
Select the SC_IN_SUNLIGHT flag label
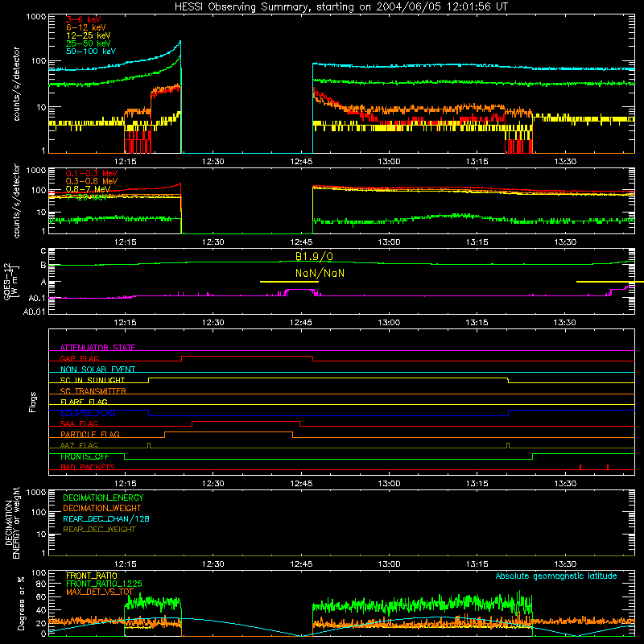point(93,380)
